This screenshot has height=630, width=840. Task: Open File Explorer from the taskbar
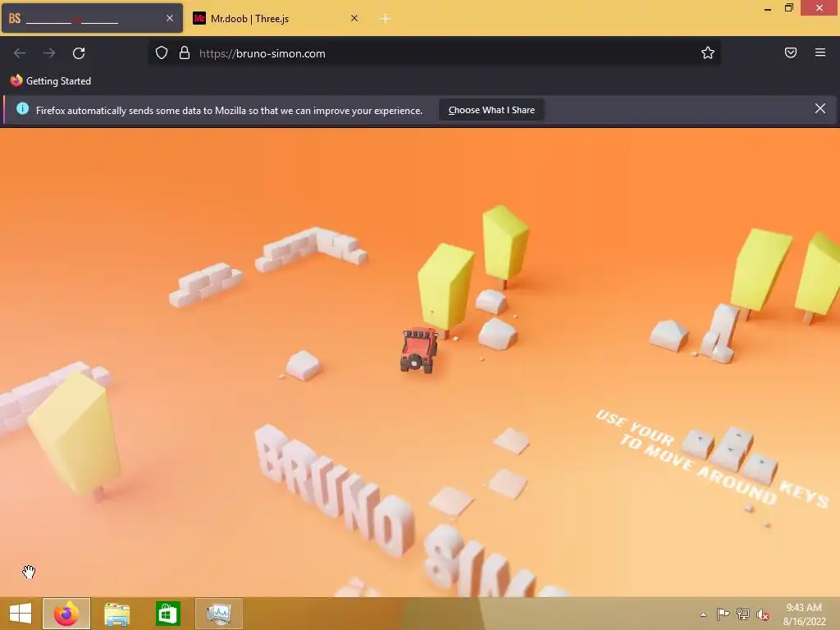pos(116,614)
